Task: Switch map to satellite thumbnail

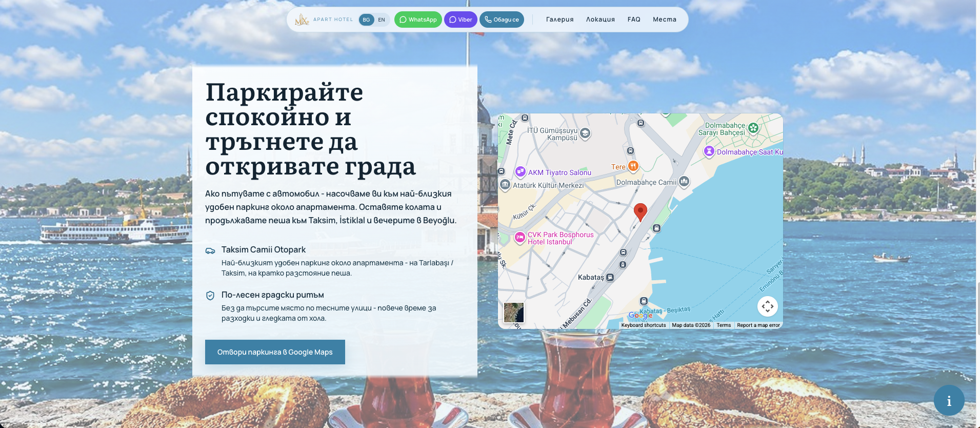Action: (514, 313)
